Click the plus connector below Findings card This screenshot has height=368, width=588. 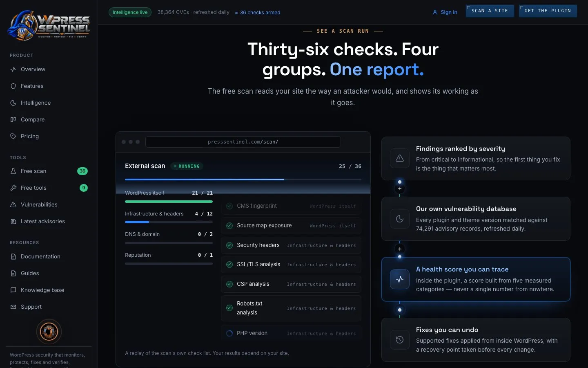pos(400,188)
